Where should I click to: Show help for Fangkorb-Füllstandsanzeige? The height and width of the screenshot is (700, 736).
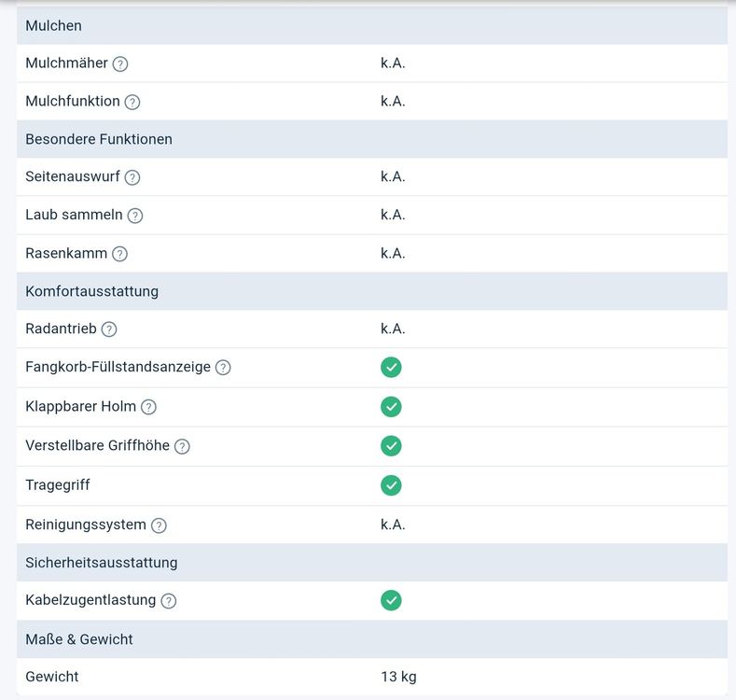[223, 368]
